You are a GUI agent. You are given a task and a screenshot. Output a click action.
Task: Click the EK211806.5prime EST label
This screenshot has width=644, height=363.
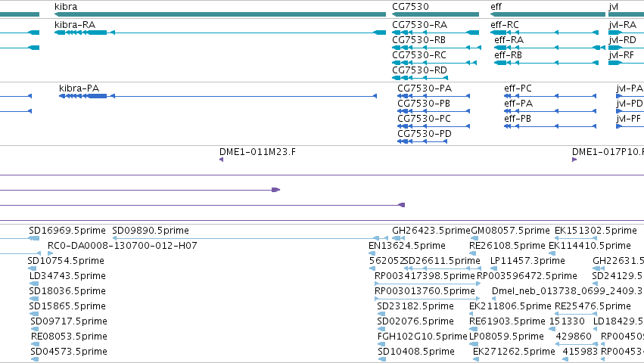point(510,306)
